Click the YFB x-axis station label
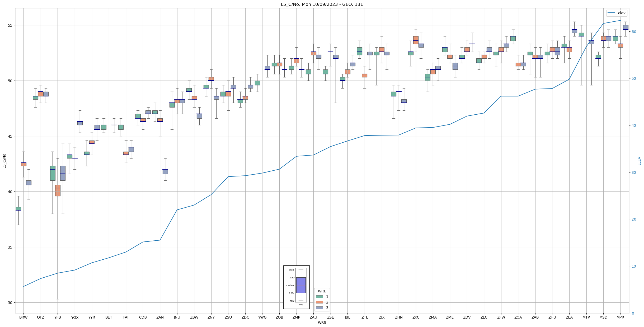Image resolution: width=644 pixels, height=327 pixels. tap(58, 317)
